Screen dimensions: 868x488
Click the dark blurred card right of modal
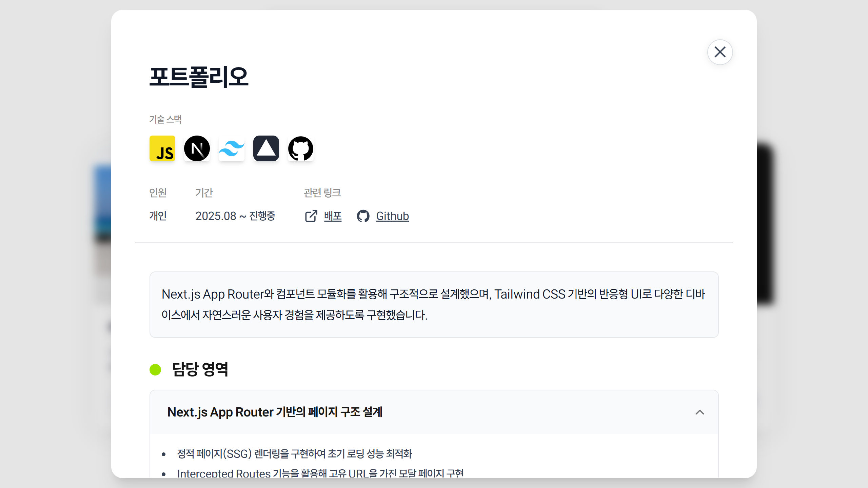pyautogui.click(x=765, y=224)
